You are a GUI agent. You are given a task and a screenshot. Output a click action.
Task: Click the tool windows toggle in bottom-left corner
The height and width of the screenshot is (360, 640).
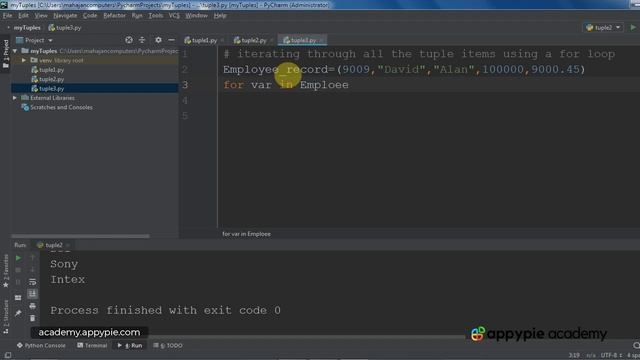pos(8,356)
